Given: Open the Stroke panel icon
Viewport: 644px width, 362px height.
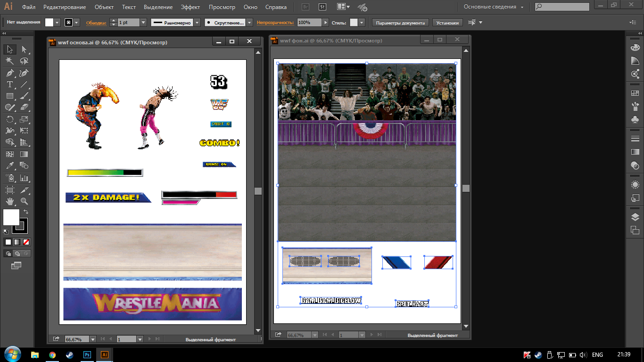Looking at the screenshot, I should [635, 139].
